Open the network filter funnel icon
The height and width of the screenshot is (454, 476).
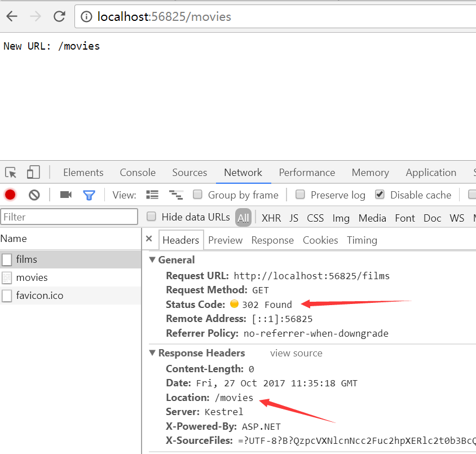tap(89, 194)
